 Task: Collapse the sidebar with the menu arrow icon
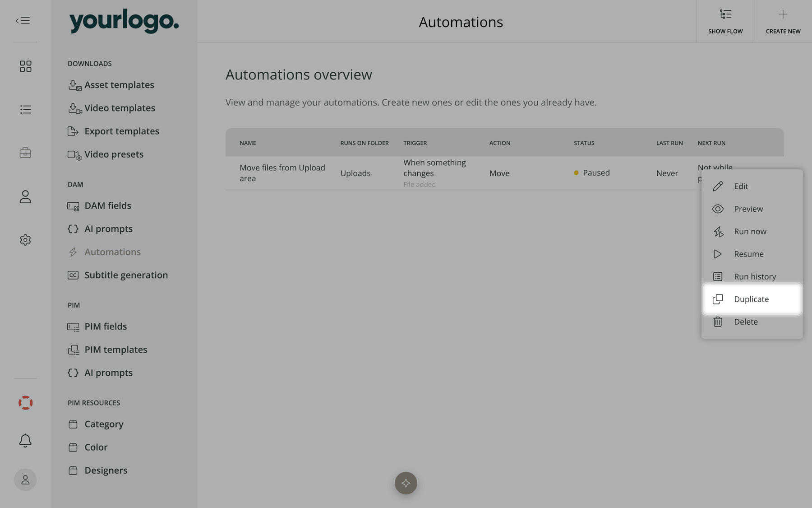[23, 21]
